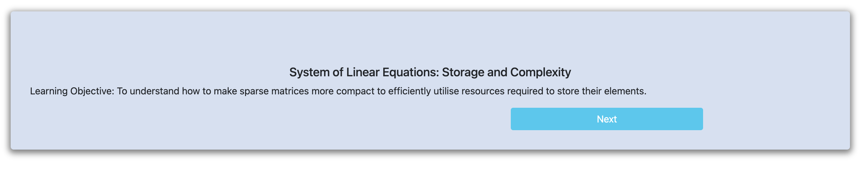Click the word 'Complexity' in the title
The height and width of the screenshot is (172, 868).
pyautogui.click(x=540, y=72)
